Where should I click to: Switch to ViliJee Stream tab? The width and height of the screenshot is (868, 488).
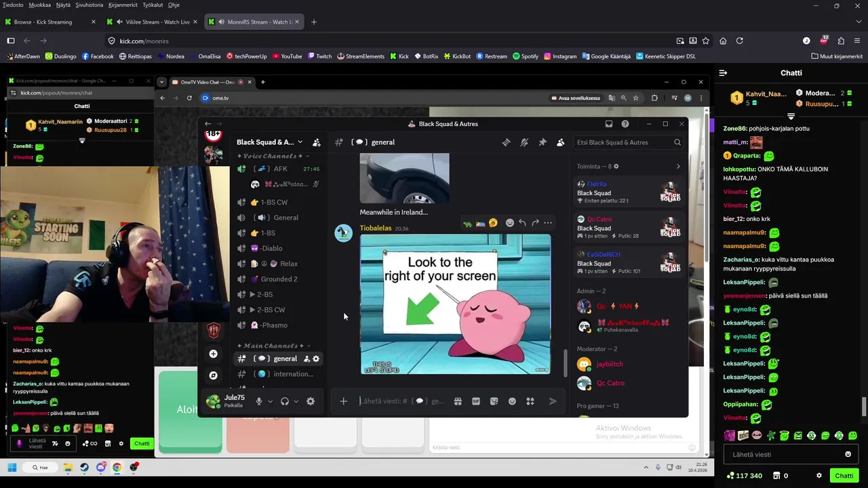(153, 22)
